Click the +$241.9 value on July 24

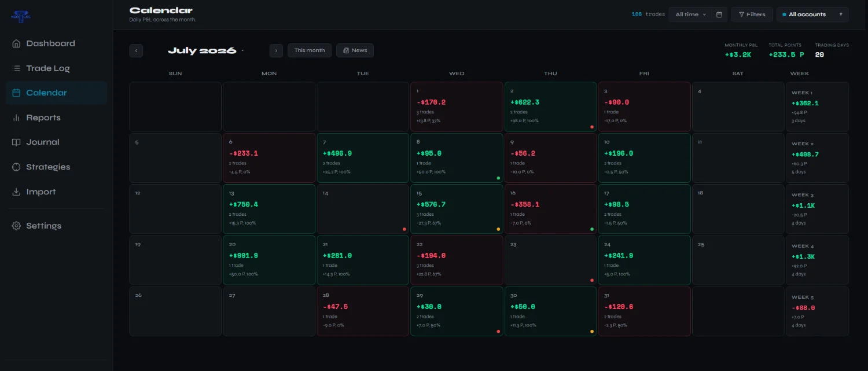click(619, 255)
